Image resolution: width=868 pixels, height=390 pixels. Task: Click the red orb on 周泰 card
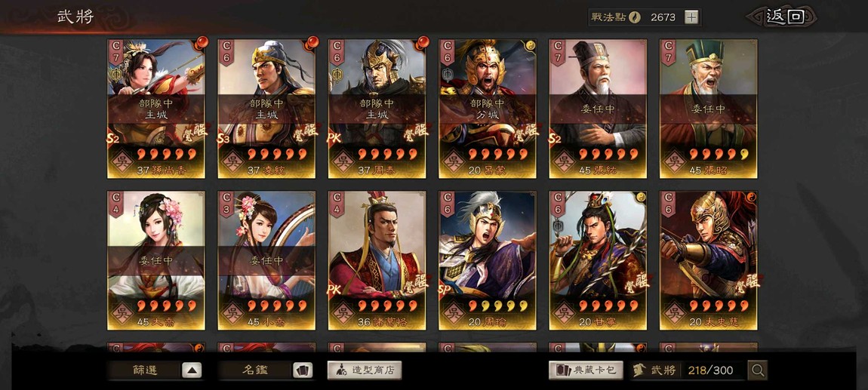423,42
